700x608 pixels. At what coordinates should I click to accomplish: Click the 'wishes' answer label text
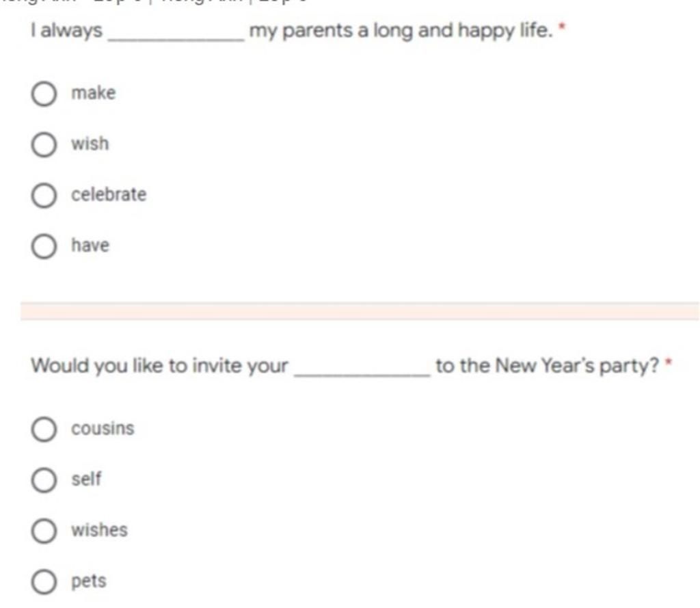pyautogui.click(x=99, y=530)
